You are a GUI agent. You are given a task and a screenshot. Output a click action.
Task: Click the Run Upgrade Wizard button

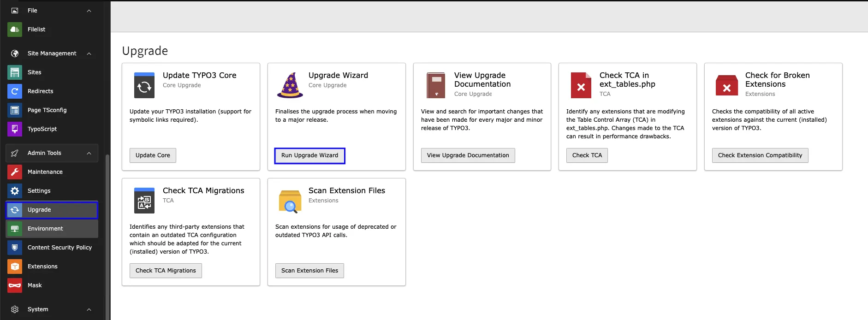coord(310,155)
